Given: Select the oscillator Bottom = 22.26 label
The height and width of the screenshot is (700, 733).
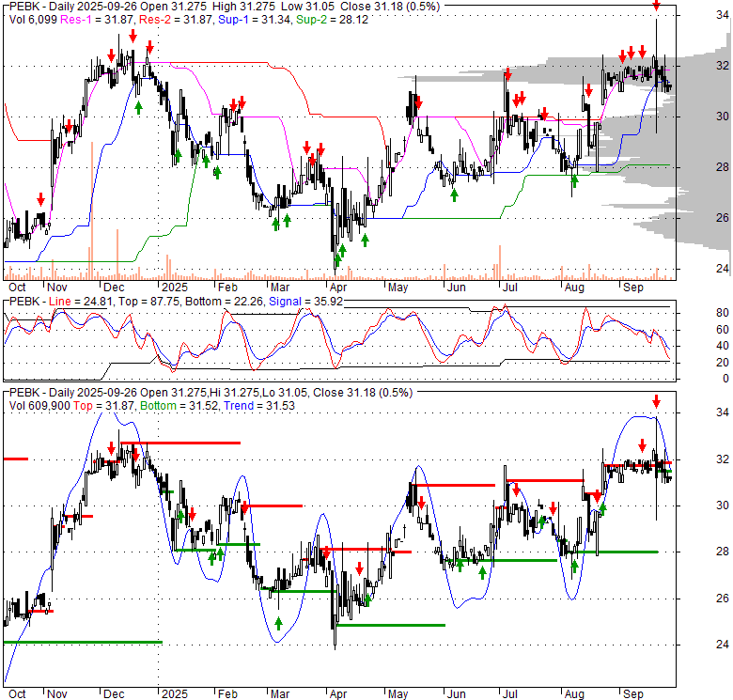Looking at the screenshot, I should click(x=225, y=302).
